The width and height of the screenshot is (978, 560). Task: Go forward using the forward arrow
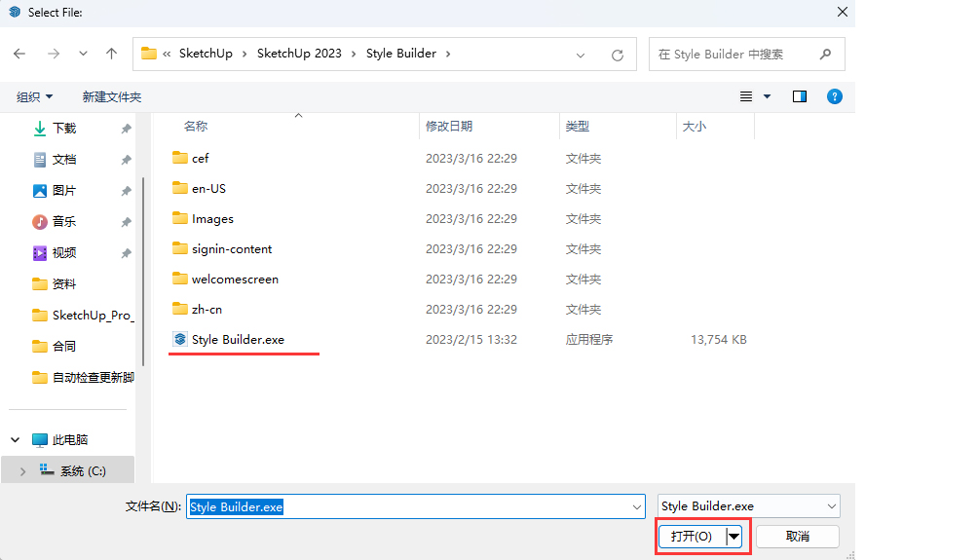(x=54, y=54)
